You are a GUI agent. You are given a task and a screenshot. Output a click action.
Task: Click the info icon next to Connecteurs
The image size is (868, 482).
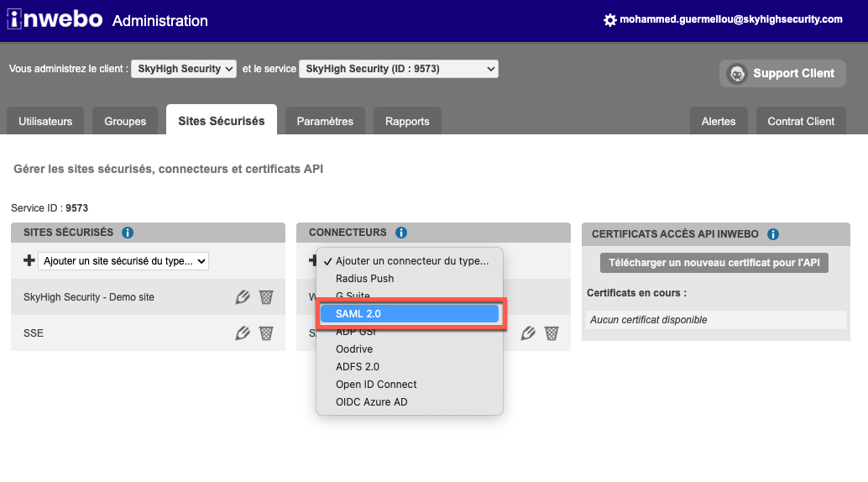point(401,233)
